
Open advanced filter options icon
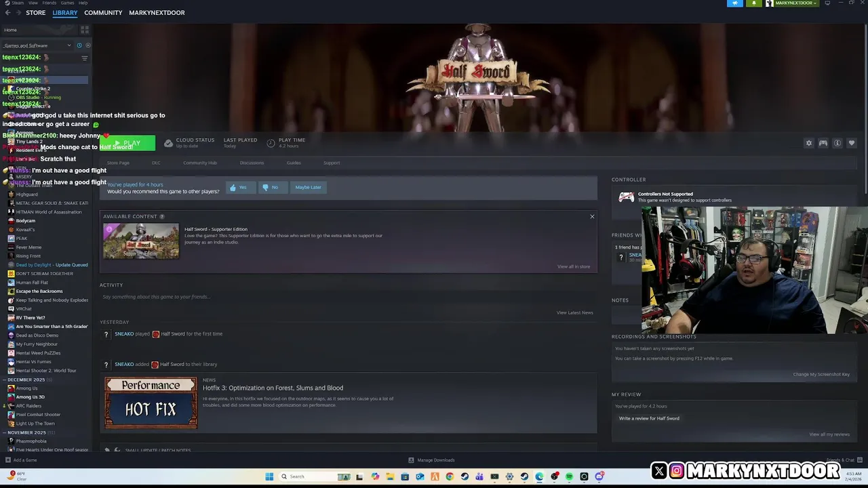point(85,58)
